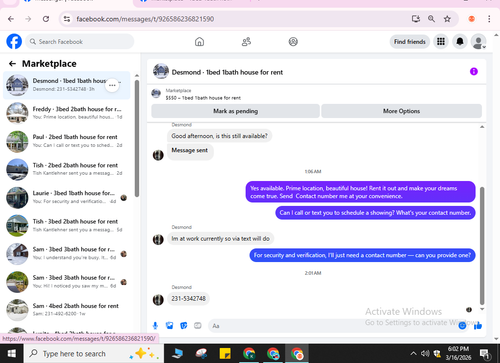The height and width of the screenshot is (363, 500).
Task: Open the emoji picker in composer
Action: pyautogui.click(x=462, y=326)
